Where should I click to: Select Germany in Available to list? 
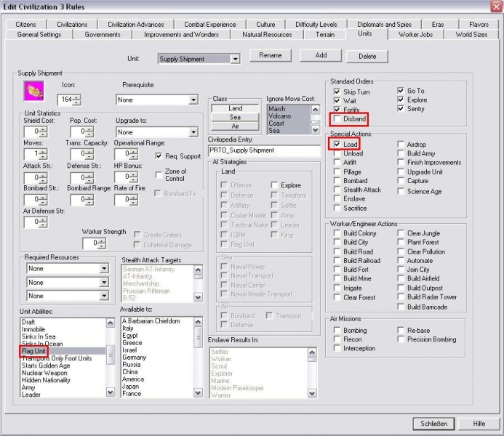(135, 358)
